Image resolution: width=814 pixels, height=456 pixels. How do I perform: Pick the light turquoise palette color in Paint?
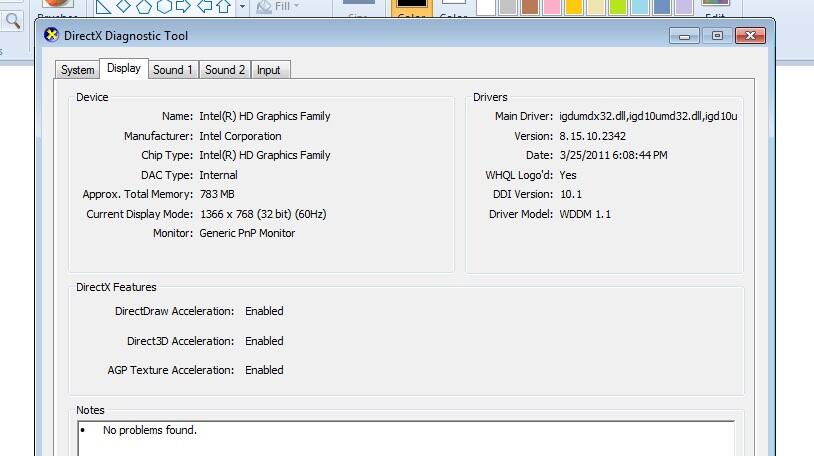(x=640, y=7)
